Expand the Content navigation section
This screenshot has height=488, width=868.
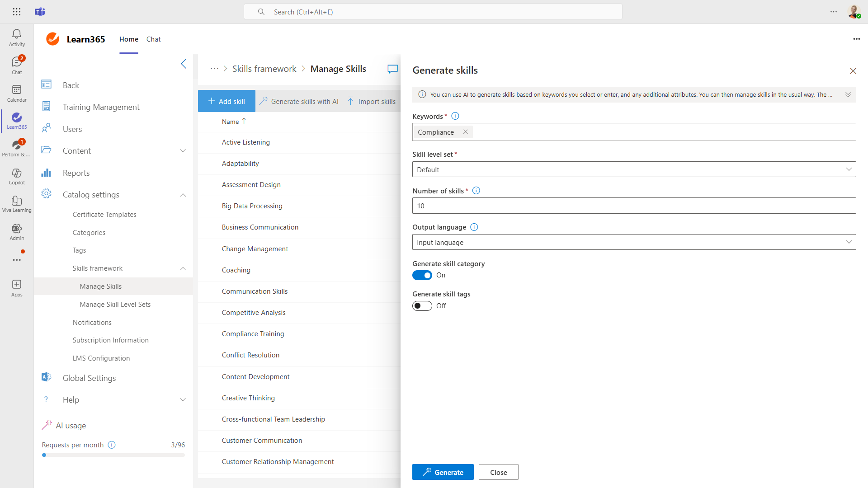pyautogui.click(x=183, y=151)
